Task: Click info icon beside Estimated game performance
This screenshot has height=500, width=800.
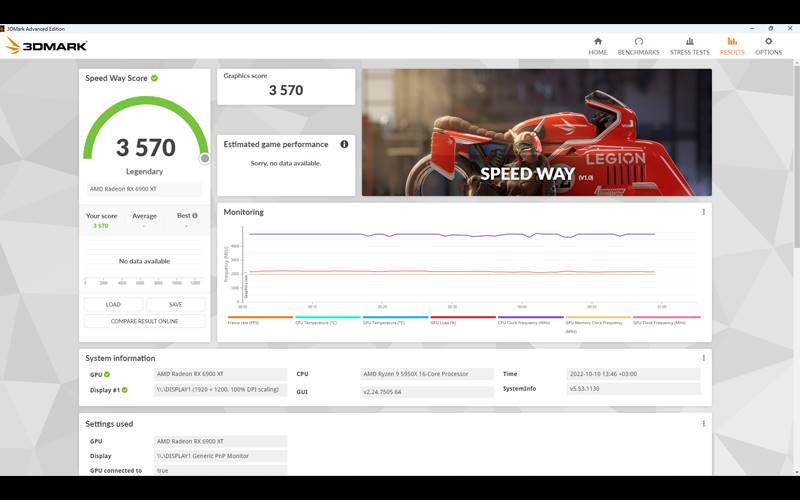Action: (344, 144)
